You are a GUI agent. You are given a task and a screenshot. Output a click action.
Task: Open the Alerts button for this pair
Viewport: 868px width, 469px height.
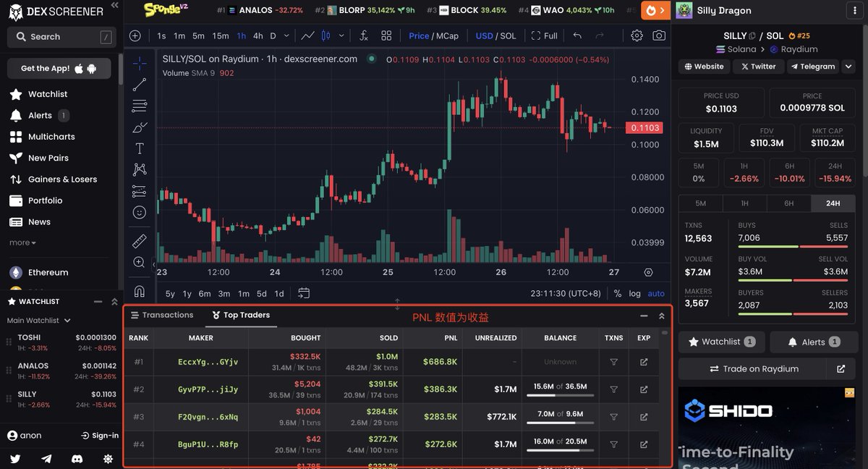(x=813, y=342)
